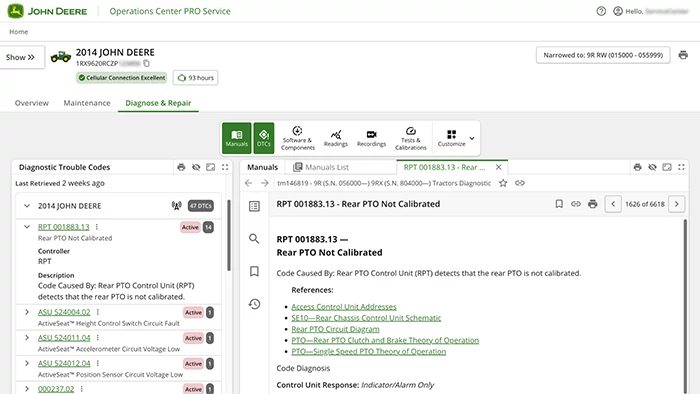Open the bookmarks sidebar icon

(254, 271)
